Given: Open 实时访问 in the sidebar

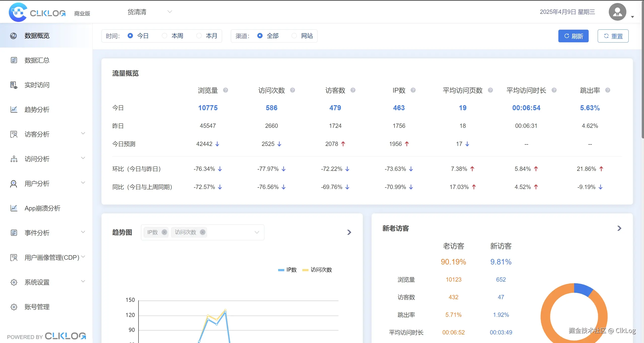Looking at the screenshot, I should [x=37, y=85].
